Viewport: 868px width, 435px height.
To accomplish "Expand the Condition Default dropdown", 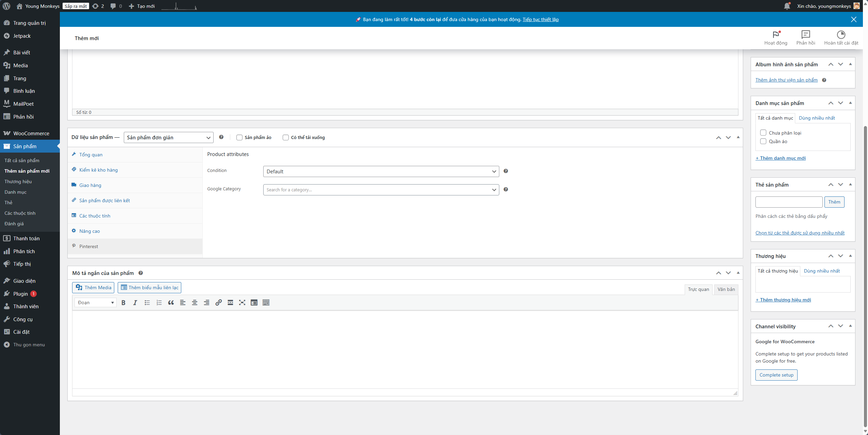I will [381, 171].
